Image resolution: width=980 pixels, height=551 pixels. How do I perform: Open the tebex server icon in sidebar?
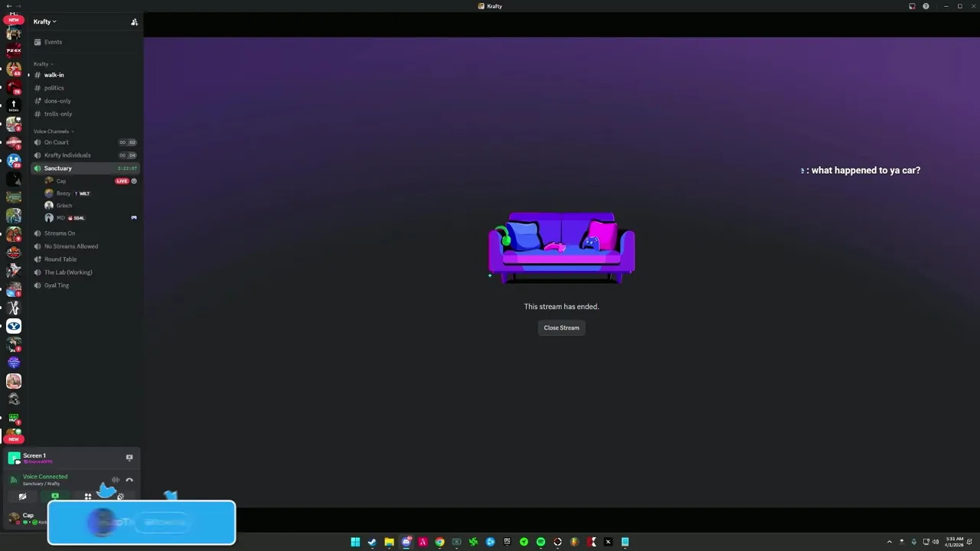[x=14, y=106]
